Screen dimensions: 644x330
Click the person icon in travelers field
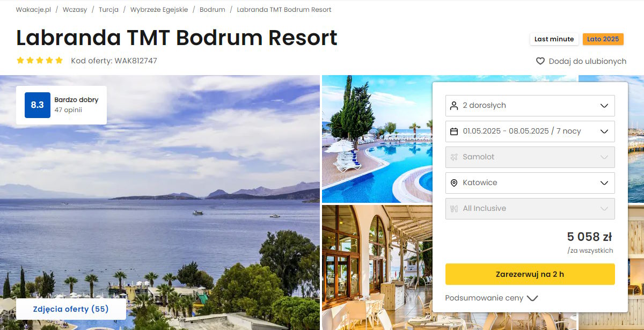pos(454,106)
